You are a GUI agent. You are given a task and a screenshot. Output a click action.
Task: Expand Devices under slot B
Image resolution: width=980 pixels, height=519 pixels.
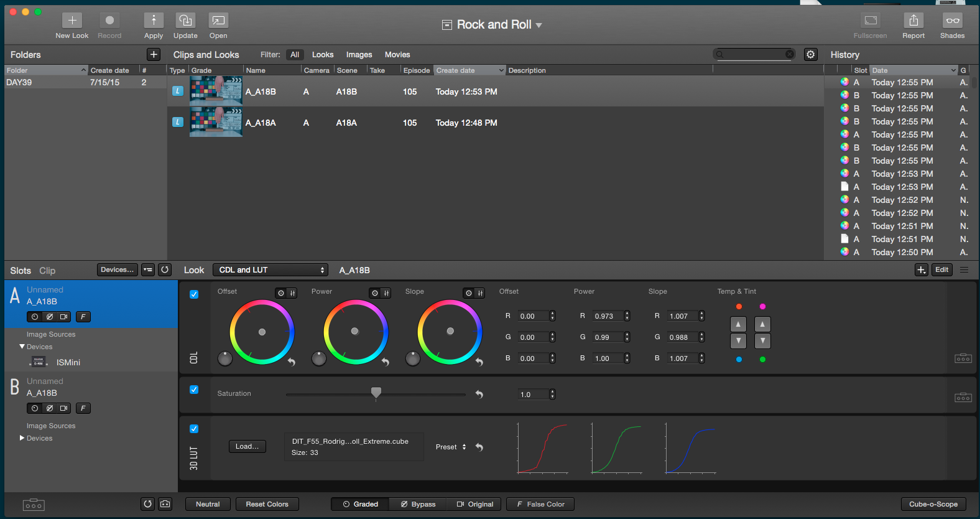pyautogui.click(x=22, y=438)
